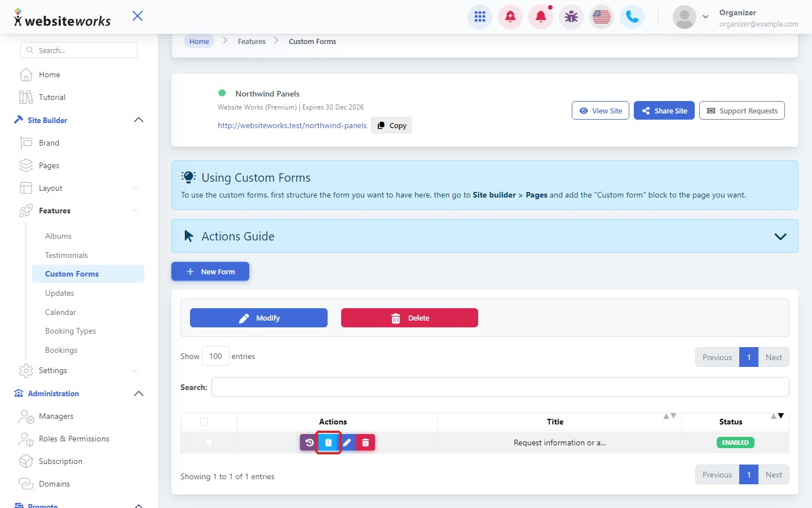Click the bug report icon

[571, 17]
